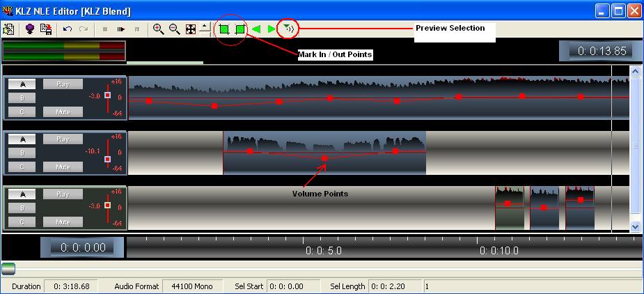The height and width of the screenshot is (294, 644).
Task: Click the purple ribbon icon in toolbar
Action: tap(30, 29)
